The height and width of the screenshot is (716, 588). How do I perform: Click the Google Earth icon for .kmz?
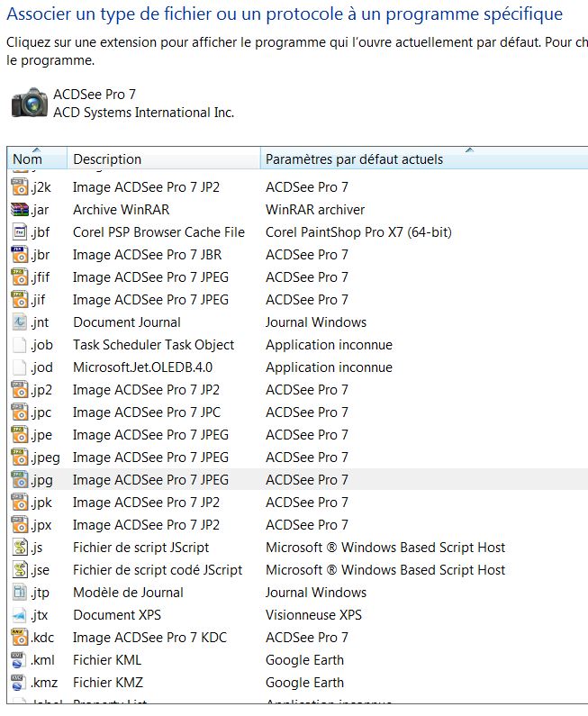point(20,683)
